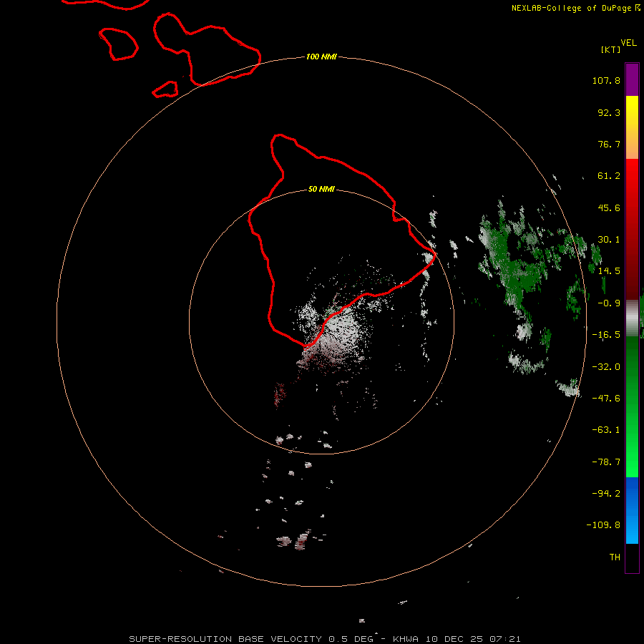644x644 pixels.
Task: Click the -63.1 velocity scale value
Action: (x=606, y=430)
